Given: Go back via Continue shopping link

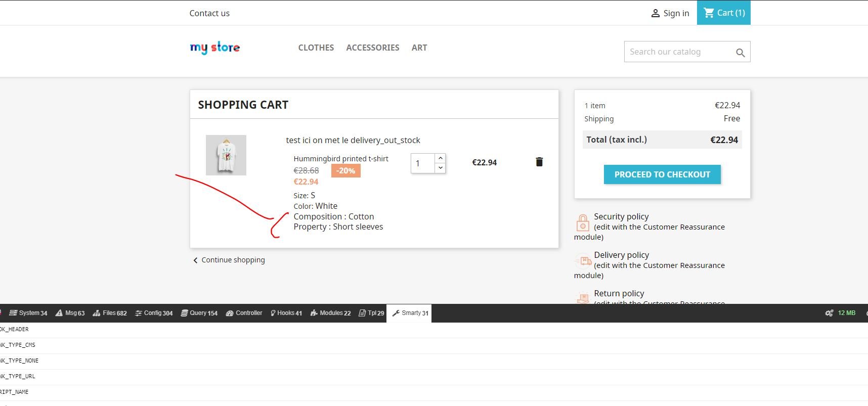Looking at the screenshot, I should coord(229,260).
